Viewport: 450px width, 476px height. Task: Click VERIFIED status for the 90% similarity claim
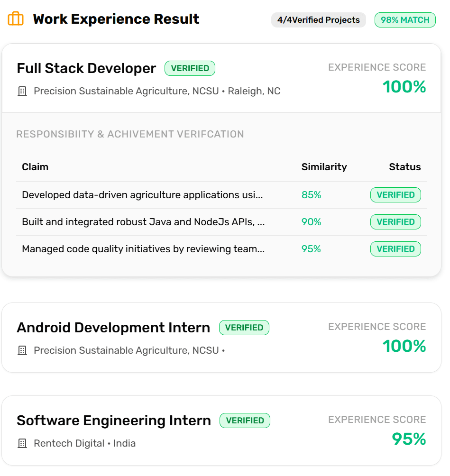coord(395,222)
